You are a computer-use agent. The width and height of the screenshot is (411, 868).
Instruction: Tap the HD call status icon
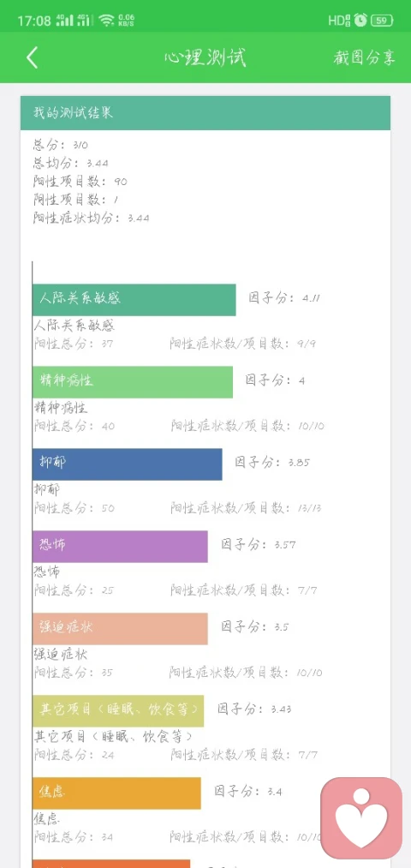(339, 21)
